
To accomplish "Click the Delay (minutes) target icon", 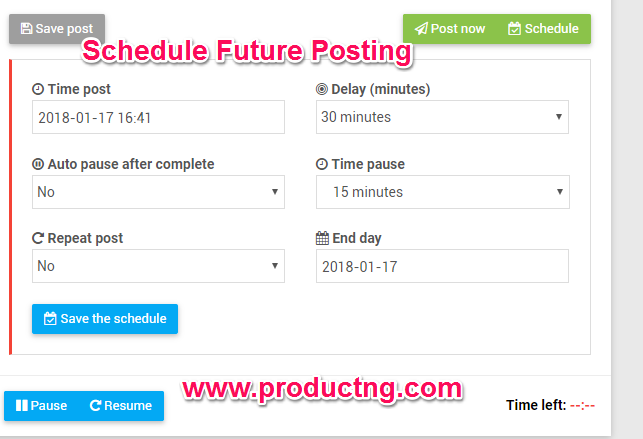I will (322, 90).
